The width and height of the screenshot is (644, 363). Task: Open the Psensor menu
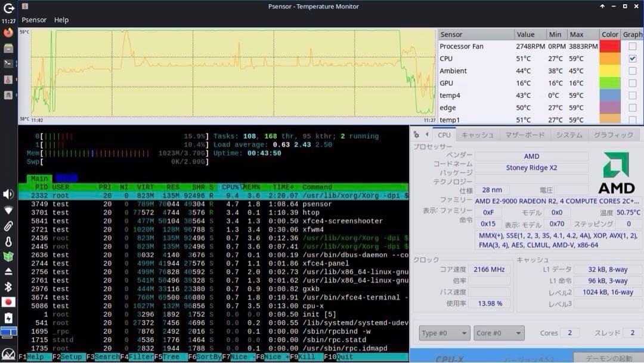point(34,20)
